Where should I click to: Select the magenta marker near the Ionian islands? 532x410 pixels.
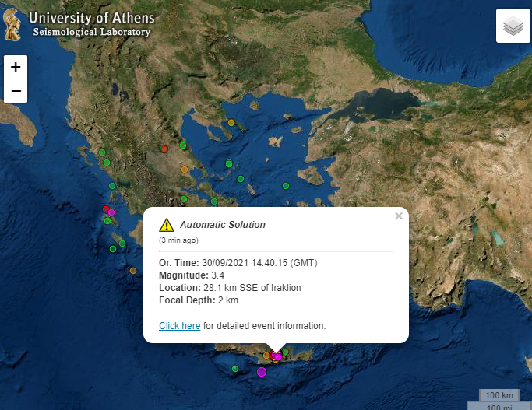click(111, 212)
